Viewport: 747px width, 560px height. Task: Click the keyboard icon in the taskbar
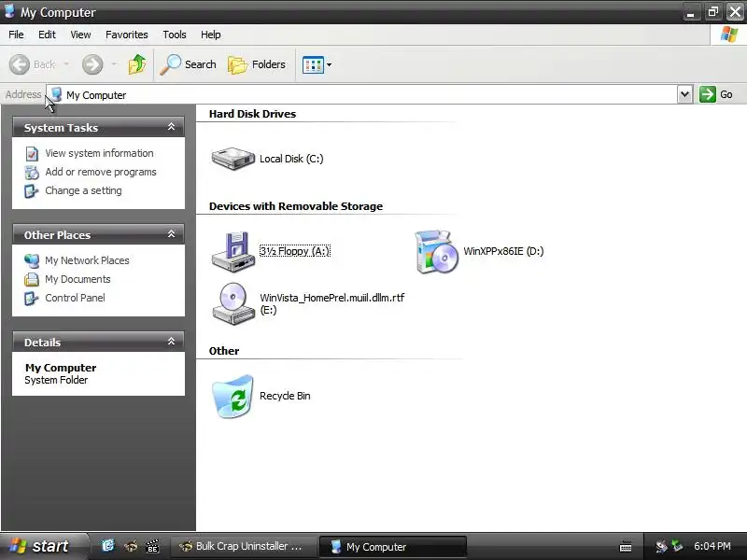(x=626, y=547)
